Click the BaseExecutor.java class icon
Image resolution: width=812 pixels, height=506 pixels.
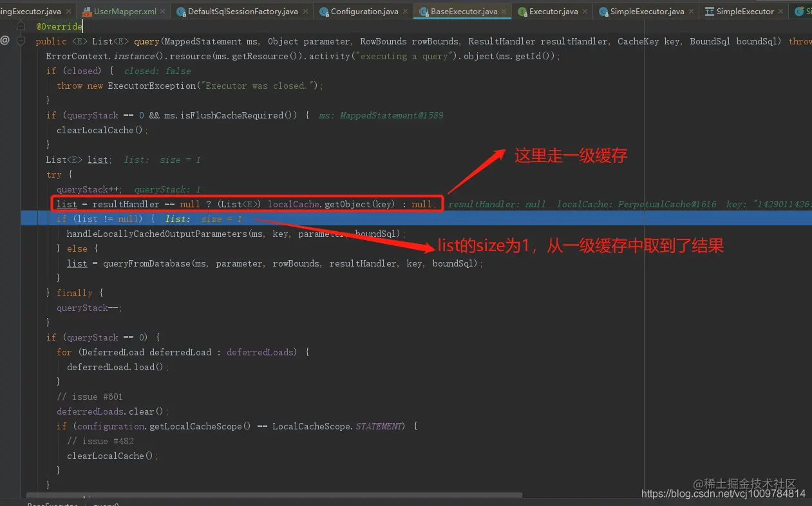[424, 12]
